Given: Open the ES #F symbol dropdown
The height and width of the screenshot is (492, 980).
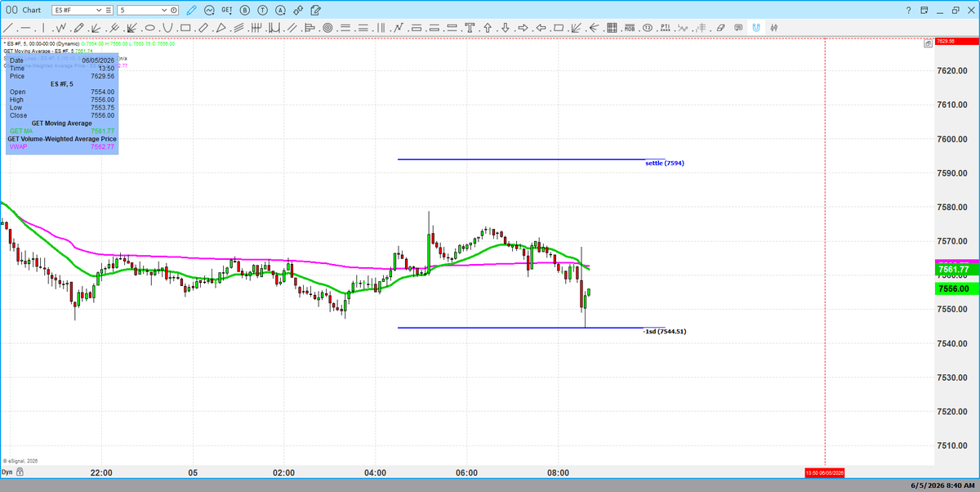Looking at the screenshot, I should click(x=98, y=10).
